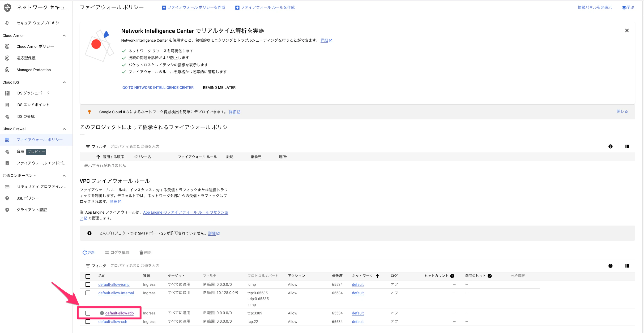Click the ファイアウォール エンドポイント icon
Screen dimensions: 644x333
coord(7,163)
